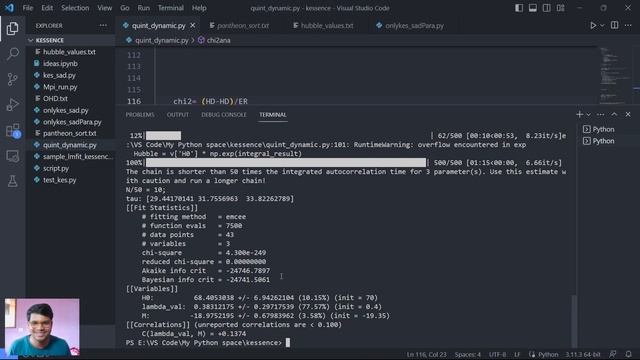The image size is (640, 360).
Task: Open the Search view in activity bar
Action: tap(12, 54)
